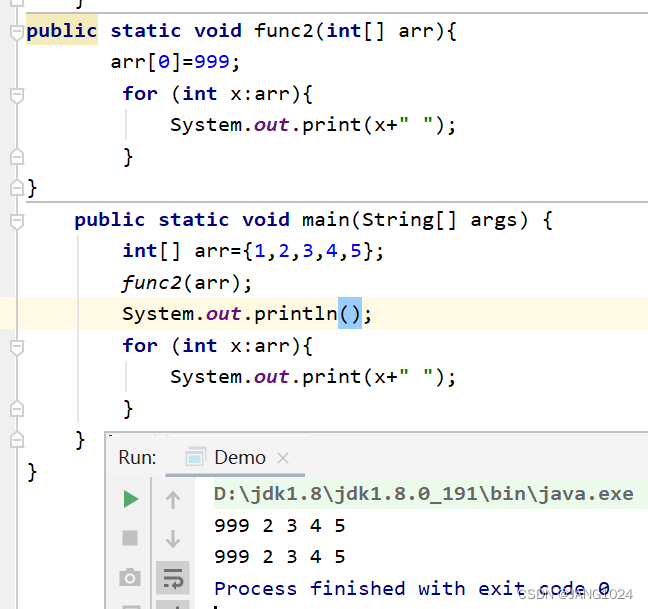Image resolution: width=648 pixels, height=609 pixels.
Task: Click the func2(arr); call in main
Action: coord(186,283)
